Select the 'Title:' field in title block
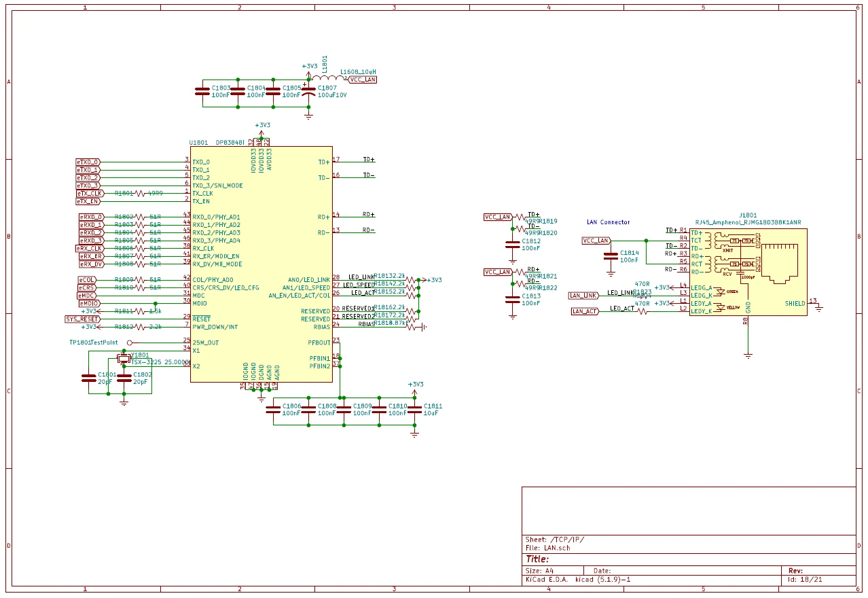The height and width of the screenshot is (598, 868). [537, 559]
